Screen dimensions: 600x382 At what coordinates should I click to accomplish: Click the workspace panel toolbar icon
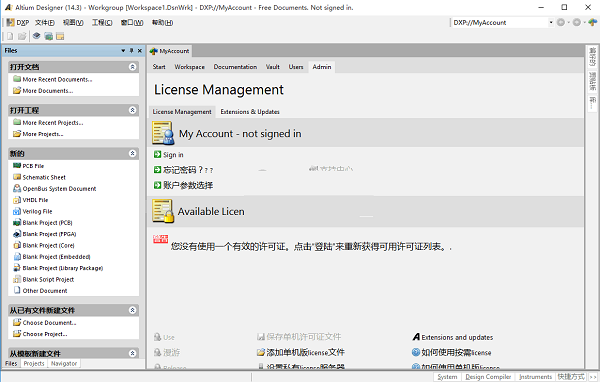[x=60, y=36]
